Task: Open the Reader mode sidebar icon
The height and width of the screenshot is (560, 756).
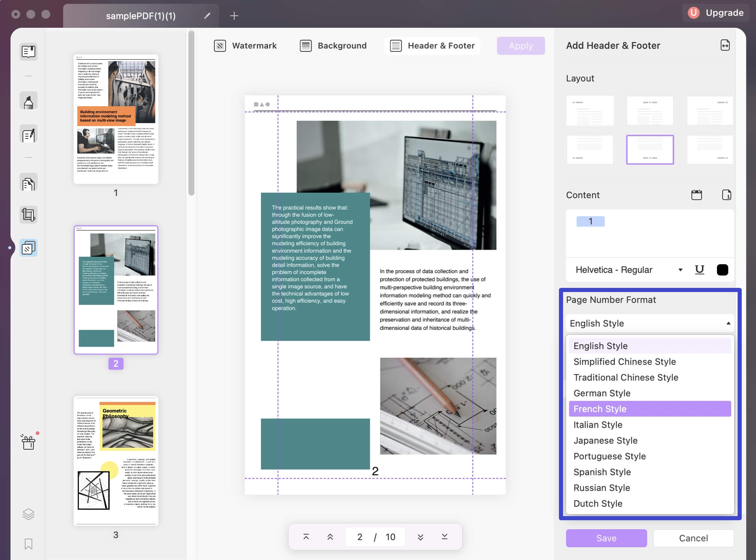Action: coord(29,51)
